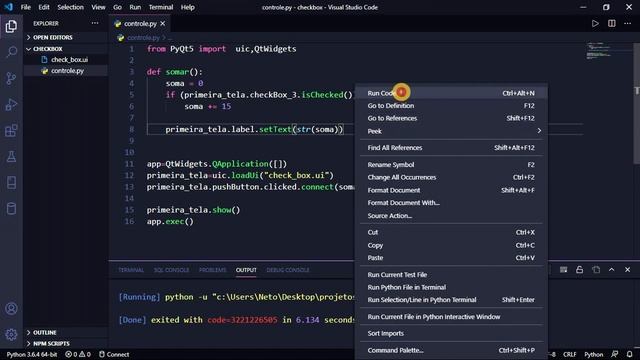Choose Source Action... in context menu
Screen dimensions: 640x360
(451, 216)
